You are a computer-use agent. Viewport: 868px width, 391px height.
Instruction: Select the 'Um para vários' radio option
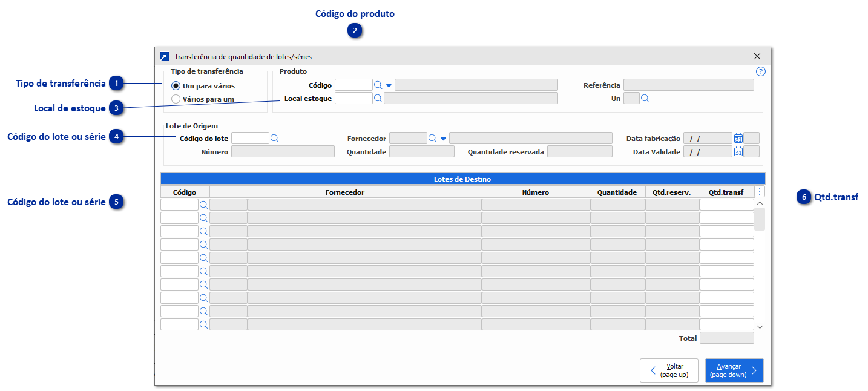[176, 86]
